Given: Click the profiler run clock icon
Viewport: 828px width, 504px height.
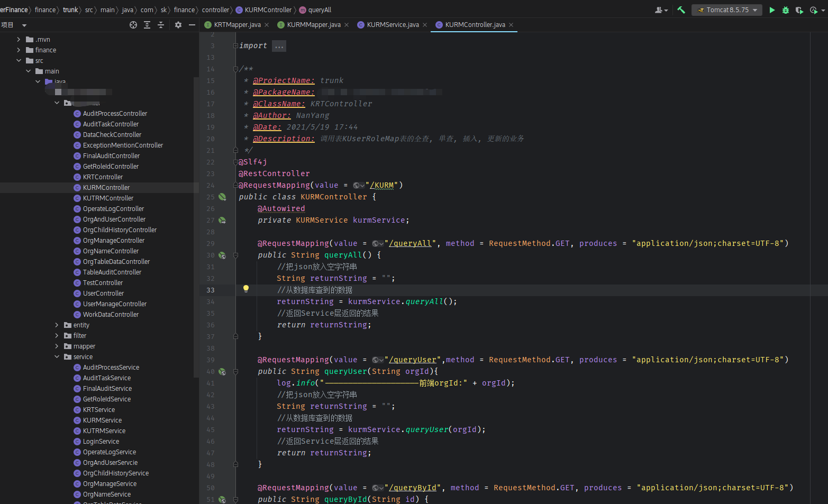Looking at the screenshot, I should [813, 10].
